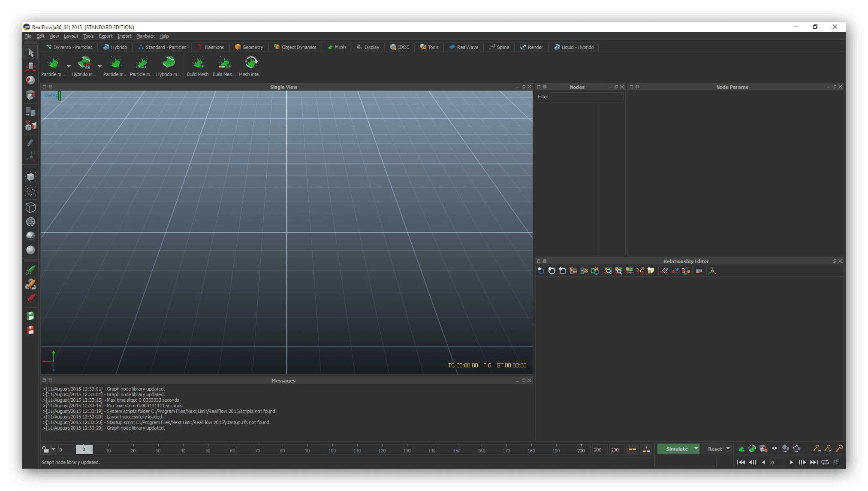Viewport: 868px width, 491px height.
Task: Click the Legacy particle mesh icon
Action: [x=142, y=63]
